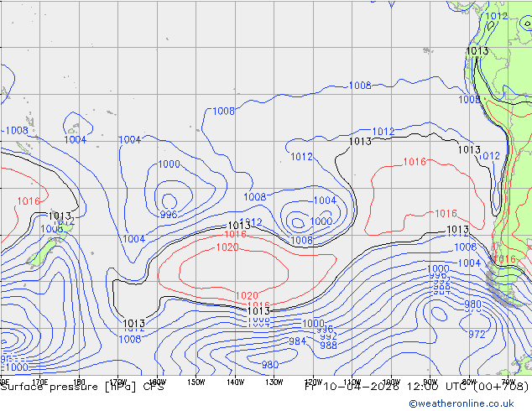
Task: Click the 1004 label beside the 1000 central low
Action: [x=325, y=200]
